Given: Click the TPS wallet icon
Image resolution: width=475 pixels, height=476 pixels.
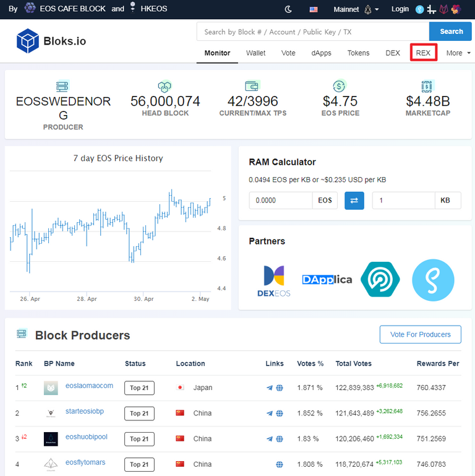Looking at the screenshot, I should (252, 86).
